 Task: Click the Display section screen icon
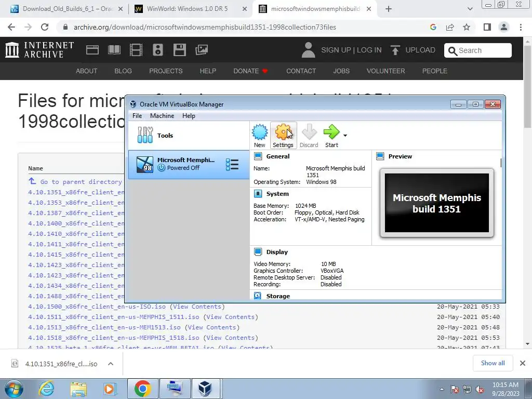258,252
